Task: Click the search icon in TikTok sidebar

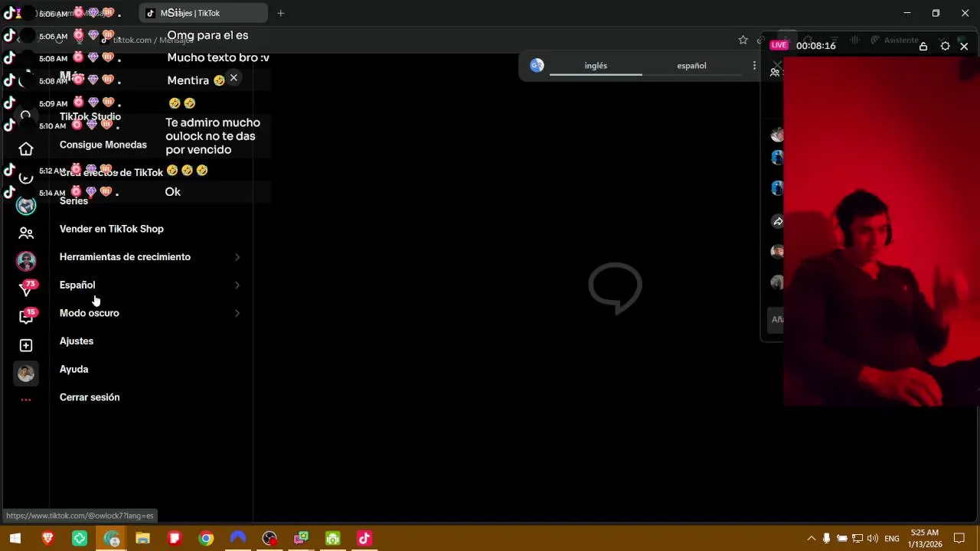Action: click(x=25, y=116)
